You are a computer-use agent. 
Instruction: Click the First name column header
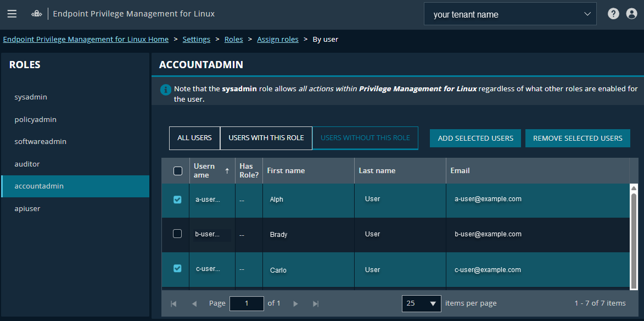(309, 170)
